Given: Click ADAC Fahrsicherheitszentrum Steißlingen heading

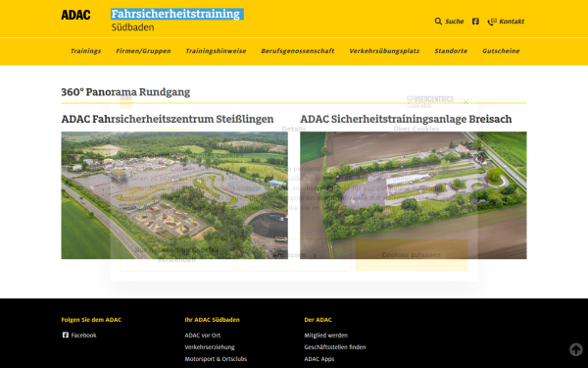Looking at the screenshot, I should 168,119.
